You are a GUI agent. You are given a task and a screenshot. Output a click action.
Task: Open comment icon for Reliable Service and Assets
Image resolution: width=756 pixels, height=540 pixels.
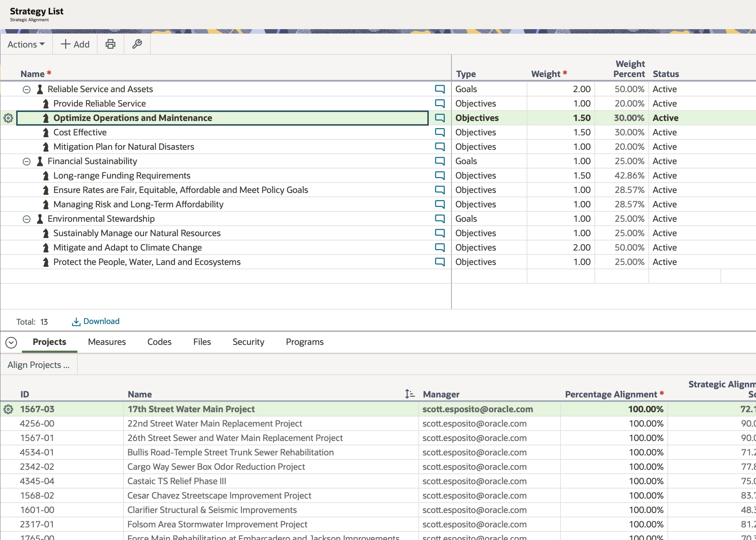[440, 89]
